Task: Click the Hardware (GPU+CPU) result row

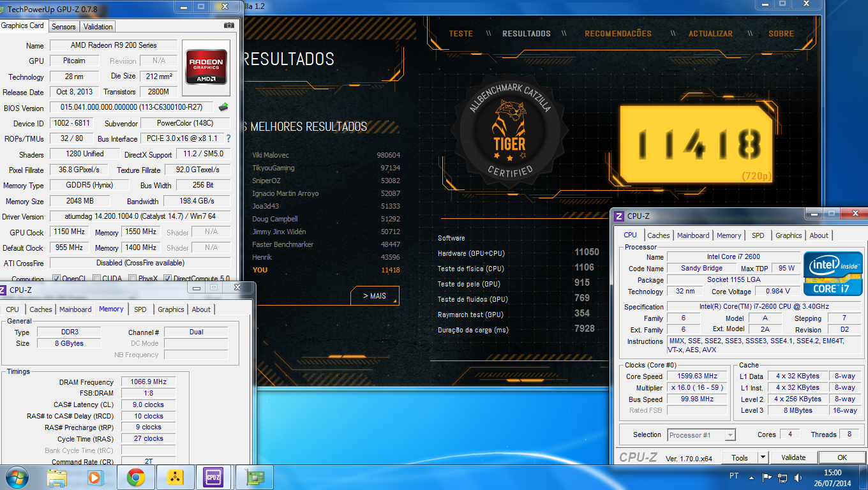Action: pyautogui.click(x=518, y=253)
